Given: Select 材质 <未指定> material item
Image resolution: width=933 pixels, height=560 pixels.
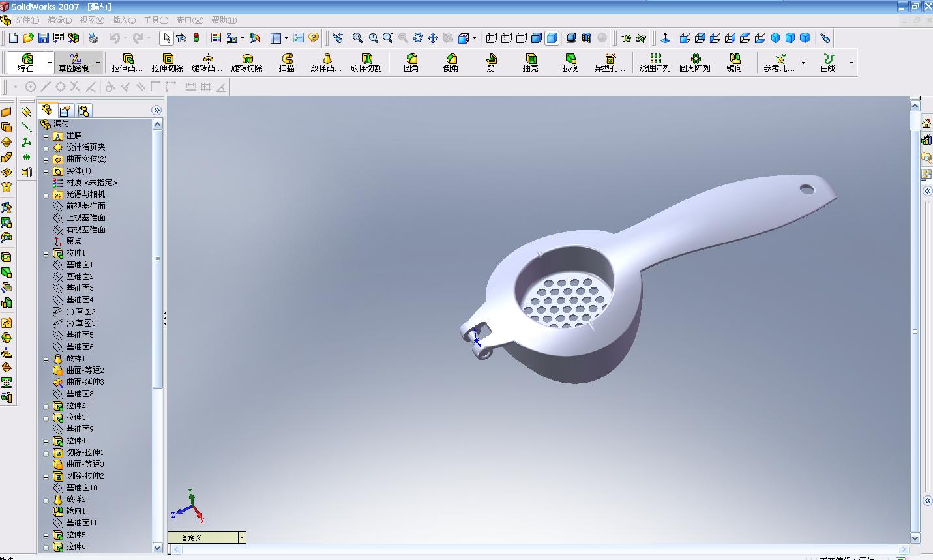Looking at the screenshot, I should click(91, 183).
